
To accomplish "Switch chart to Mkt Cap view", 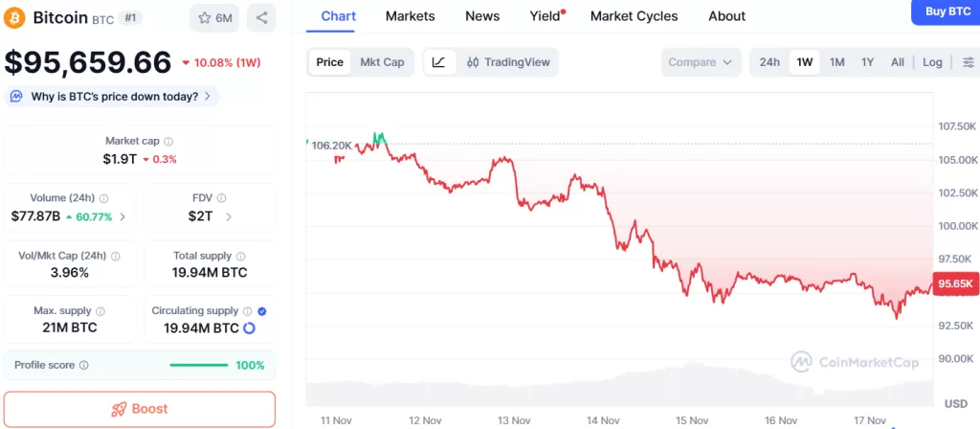I will click(x=382, y=62).
